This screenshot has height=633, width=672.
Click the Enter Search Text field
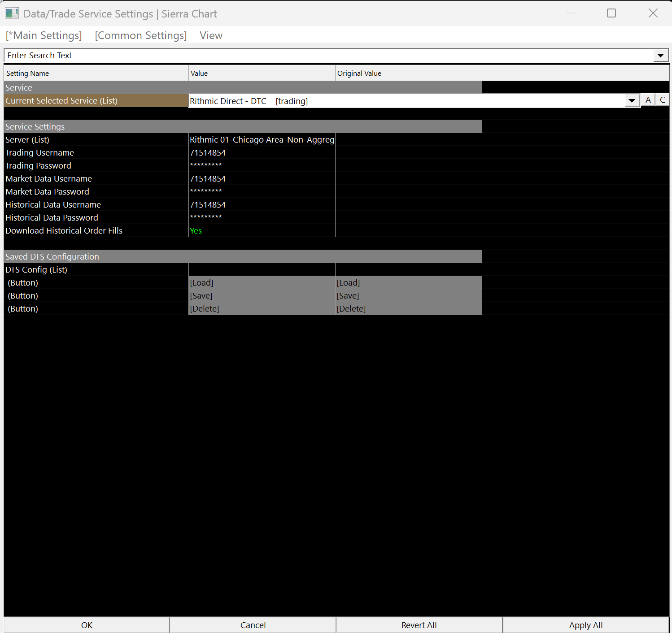pyautogui.click(x=328, y=56)
